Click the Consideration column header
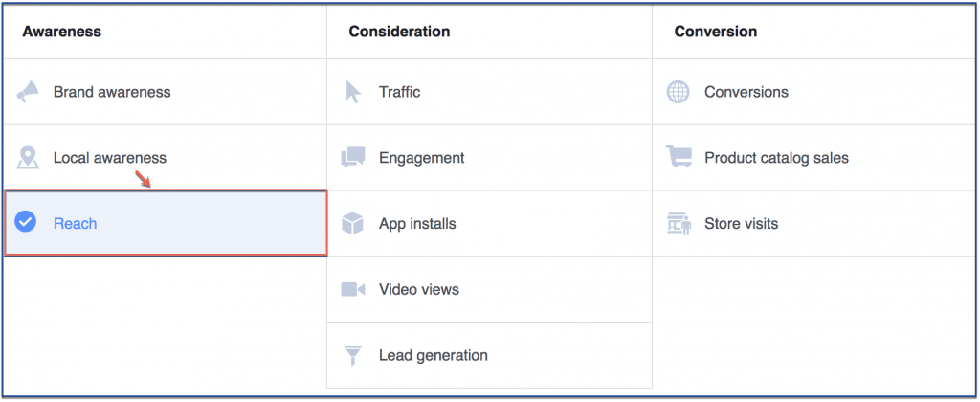Viewport: 980px width, 402px height. [399, 32]
